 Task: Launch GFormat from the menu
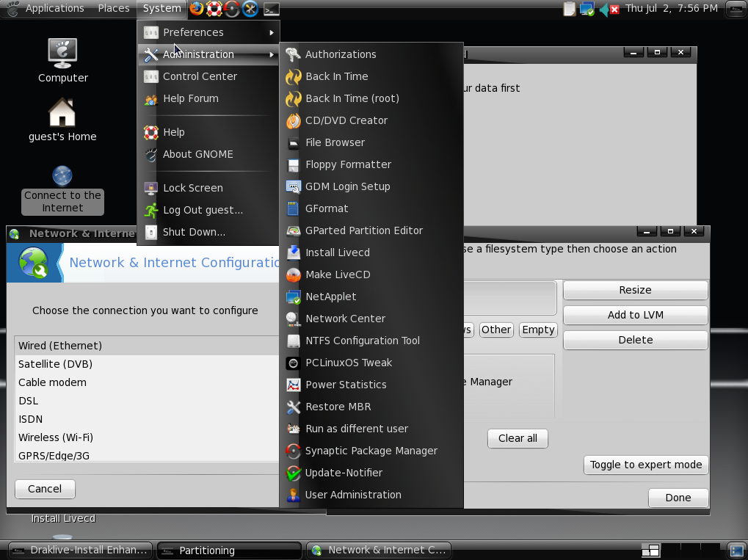pyautogui.click(x=371, y=208)
